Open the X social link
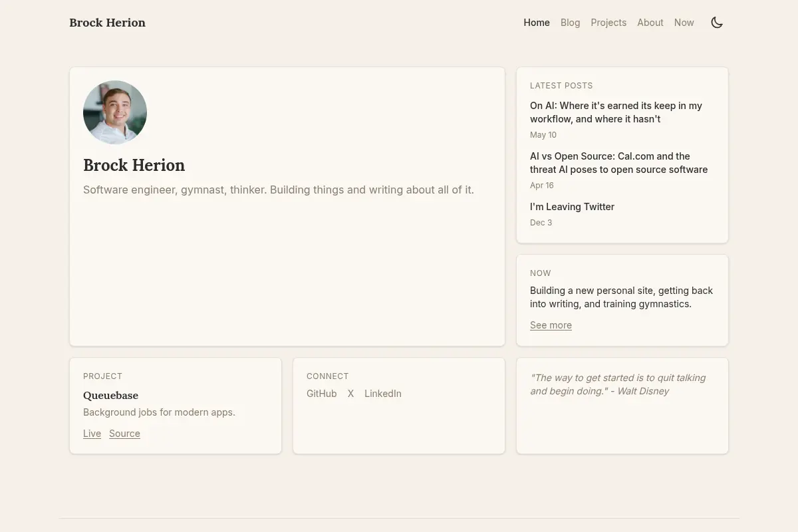This screenshot has height=532, width=798. (x=350, y=394)
